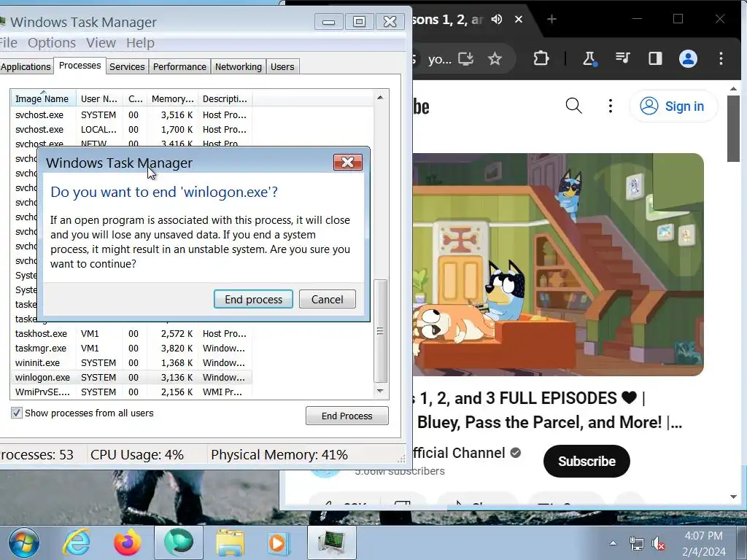Open the View menu in Task Manager
Image resolution: width=747 pixels, height=560 pixels.
(x=101, y=43)
